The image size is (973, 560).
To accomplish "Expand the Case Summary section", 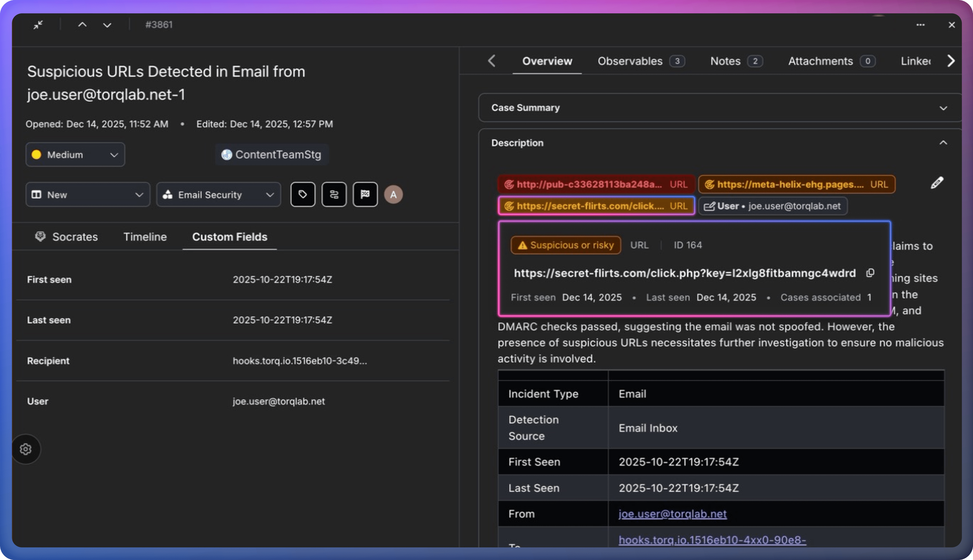I will [943, 108].
